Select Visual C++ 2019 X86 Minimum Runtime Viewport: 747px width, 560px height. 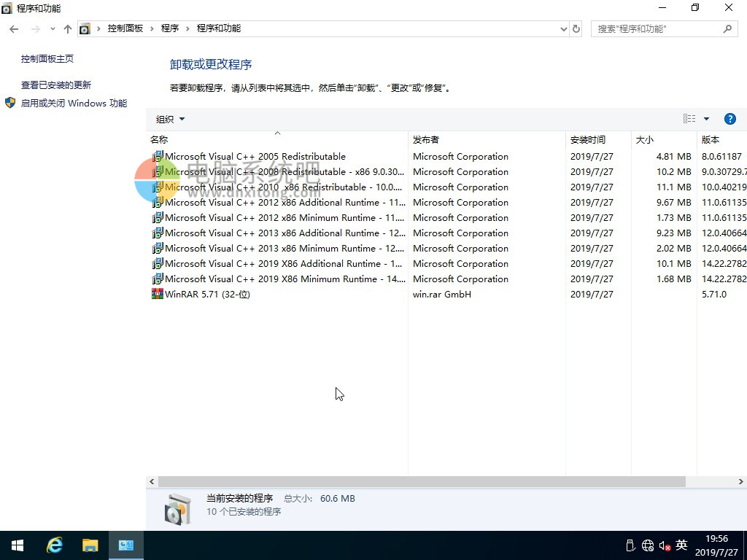click(x=446, y=279)
